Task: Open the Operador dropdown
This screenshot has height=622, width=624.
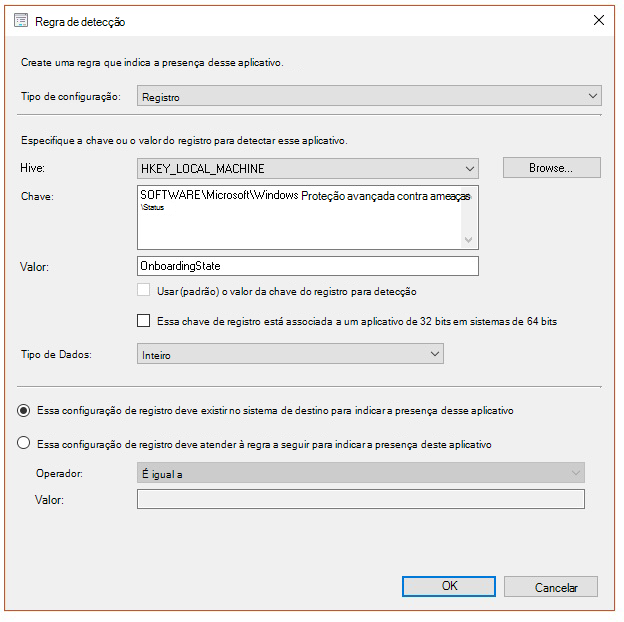Action: click(360, 473)
